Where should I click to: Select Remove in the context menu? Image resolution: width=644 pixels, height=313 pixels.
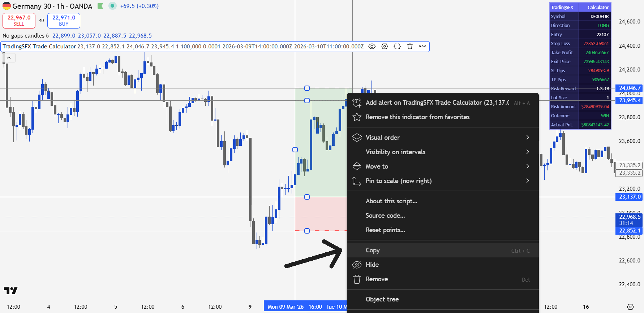coord(443,279)
